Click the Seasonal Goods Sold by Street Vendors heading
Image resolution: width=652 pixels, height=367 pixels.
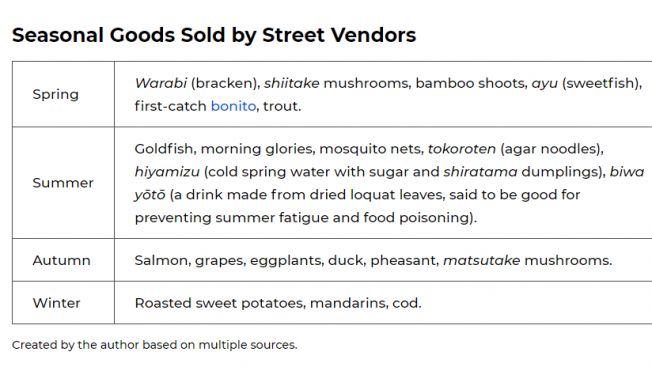[214, 35]
